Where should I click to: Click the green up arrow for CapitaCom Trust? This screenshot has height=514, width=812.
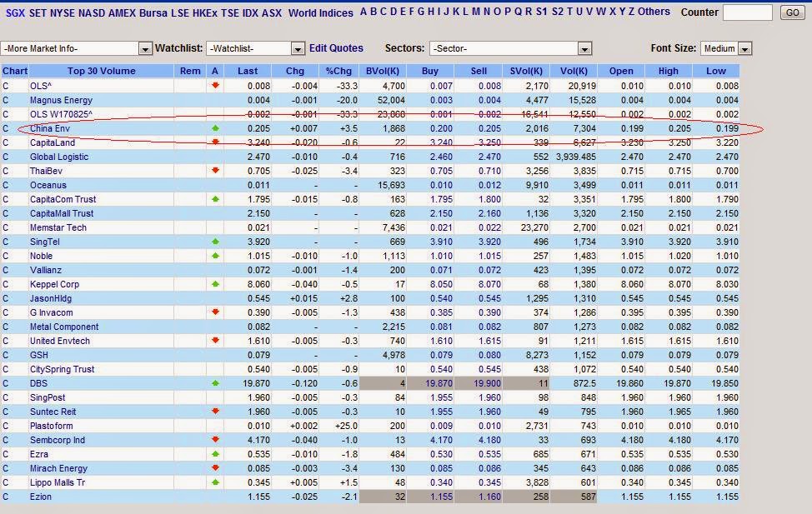tap(215, 199)
